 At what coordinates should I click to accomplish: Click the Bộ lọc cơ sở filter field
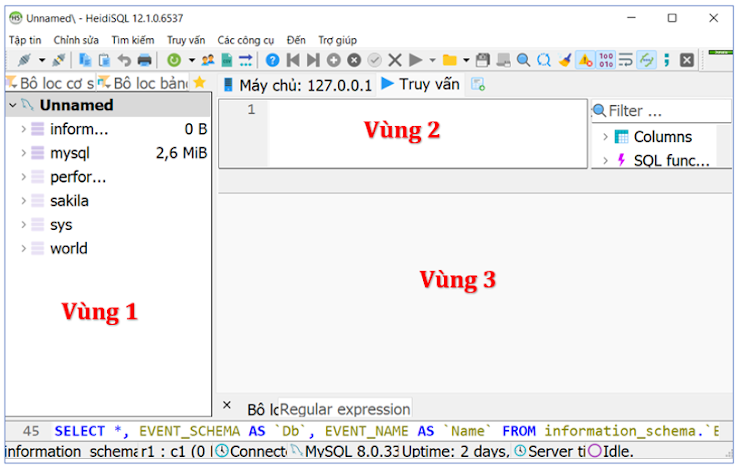(50, 83)
